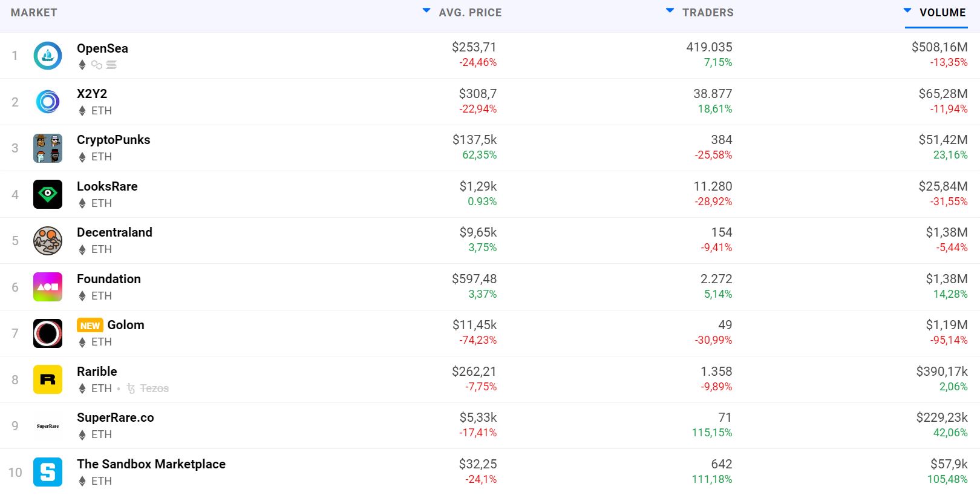Select the LooksRare green eye logo
Image resolution: width=980 pixels, height=495 pixels.
coord(48,194)
